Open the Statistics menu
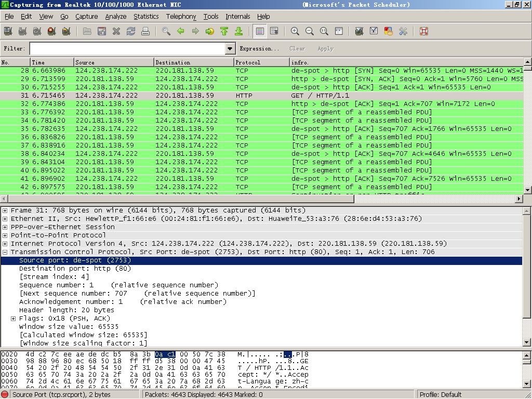The width and height of the screenshot is (532, 399). 146,16
